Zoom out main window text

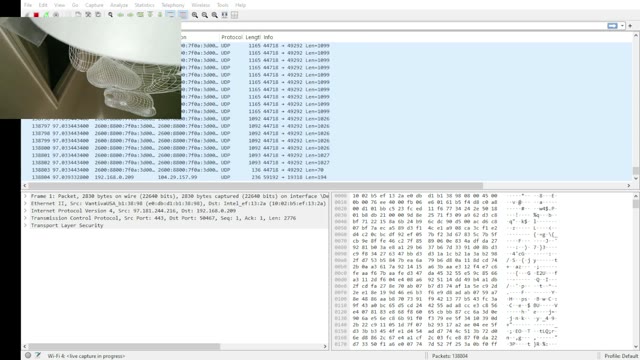click(205, 15)
